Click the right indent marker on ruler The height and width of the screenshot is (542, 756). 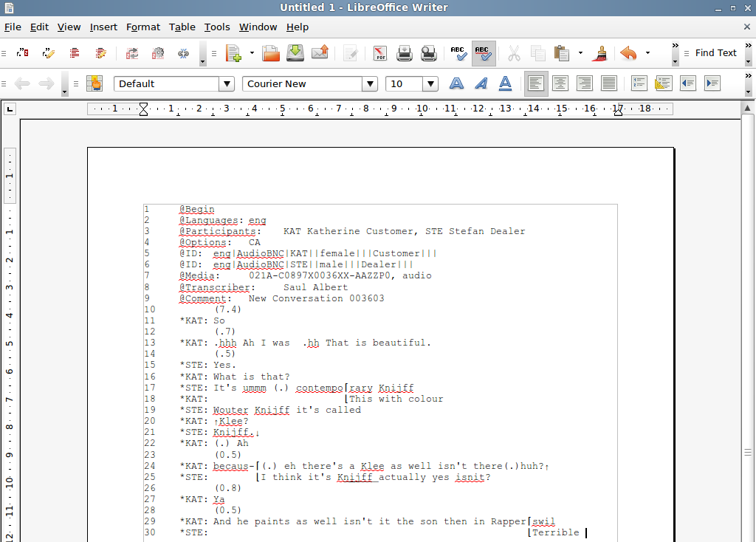618,112
